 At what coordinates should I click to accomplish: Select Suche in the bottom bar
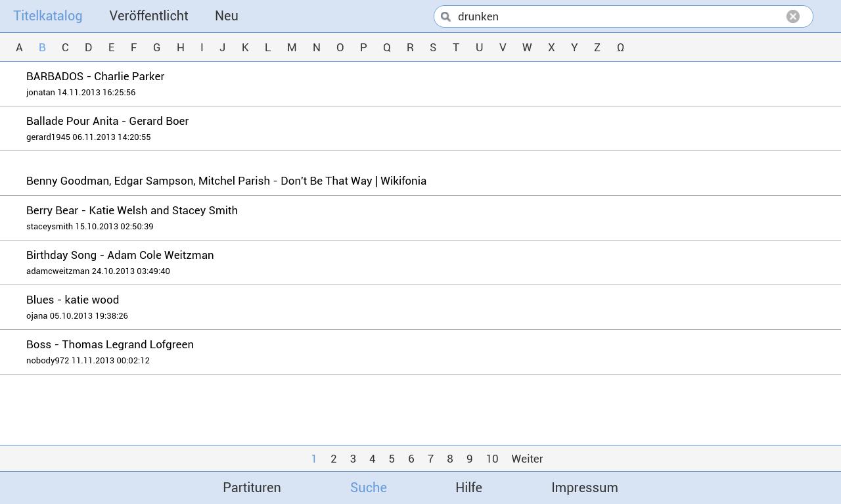[369, 488]
